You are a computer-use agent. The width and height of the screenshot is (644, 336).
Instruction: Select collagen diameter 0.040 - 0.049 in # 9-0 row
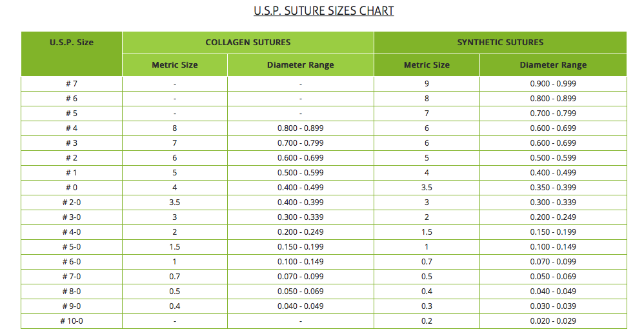point(300,306)
